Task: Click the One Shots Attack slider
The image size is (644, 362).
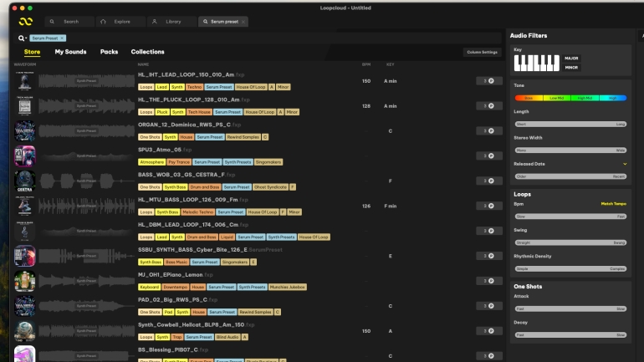Action: (571, 308)
